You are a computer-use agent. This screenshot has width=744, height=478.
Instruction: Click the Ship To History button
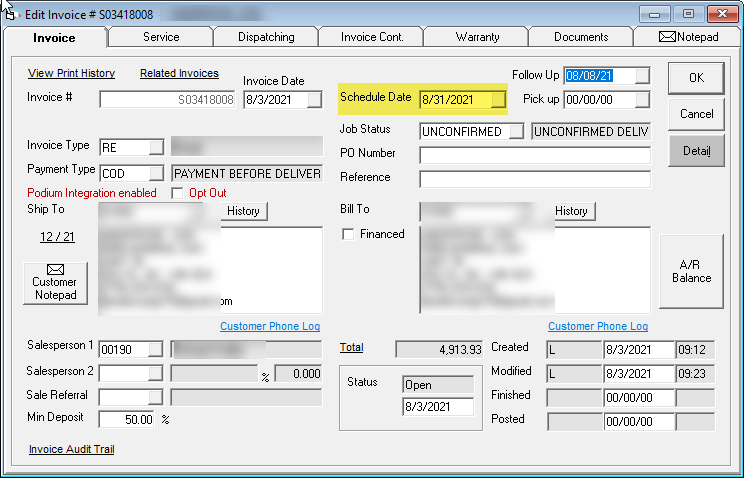click(243, 211)
